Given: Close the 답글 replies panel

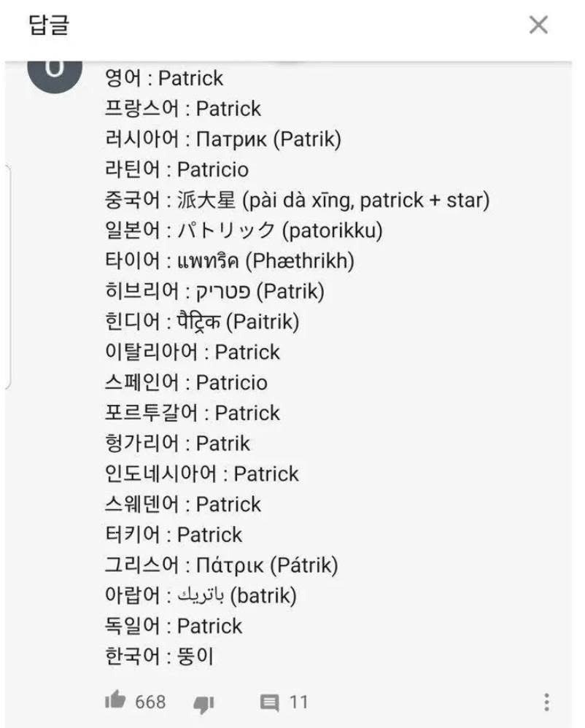Looking at the screenshot, I should pos(538,26).
